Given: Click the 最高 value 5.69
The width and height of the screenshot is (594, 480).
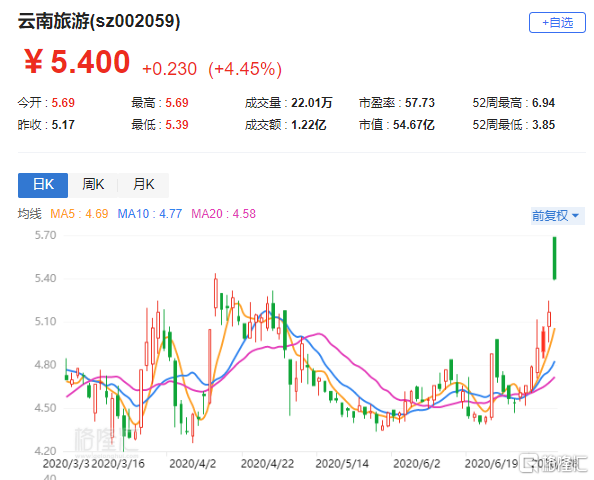Looking at the screenshot, I should (177, 103).
